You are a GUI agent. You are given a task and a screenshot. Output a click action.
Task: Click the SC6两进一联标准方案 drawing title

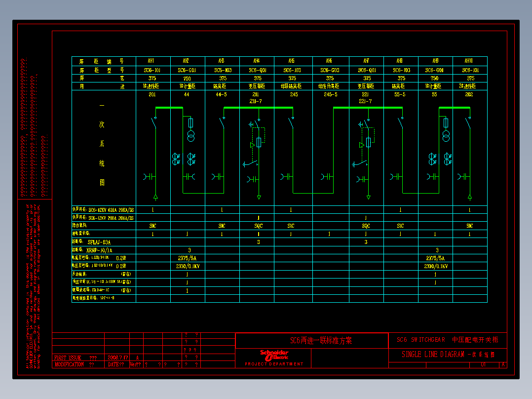coord(321,341)
